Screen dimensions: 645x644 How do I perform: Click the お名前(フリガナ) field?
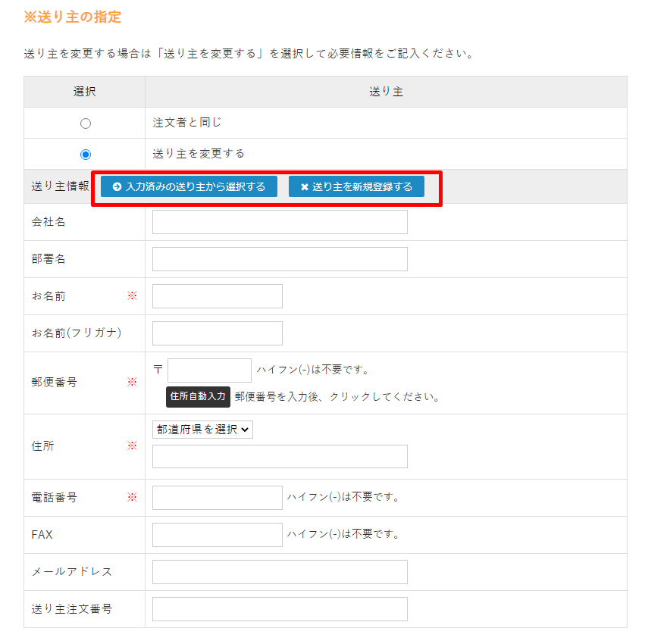click(217, 333)
